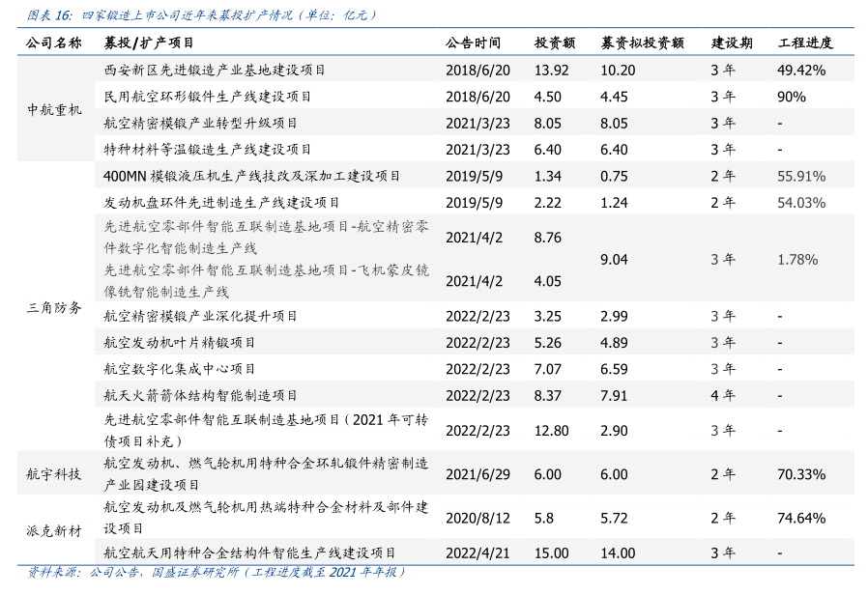
Task: Click the 中航重机 company cell
Action: pos(54,110)
